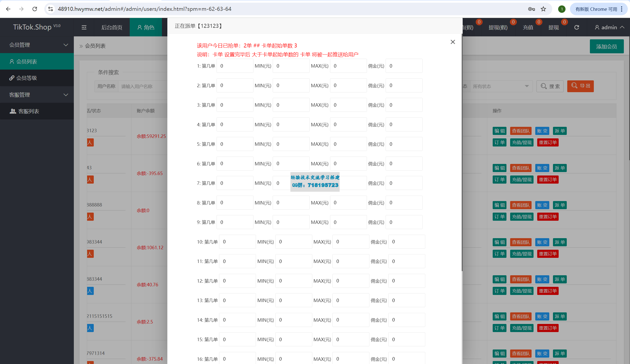
Task: Open admin account dropdown
Action: click(610, 27)
